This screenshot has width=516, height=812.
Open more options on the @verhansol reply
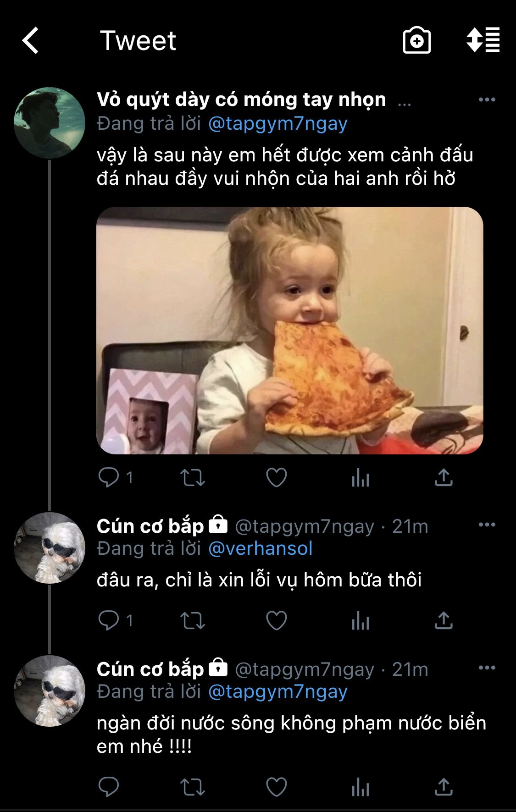487,525
